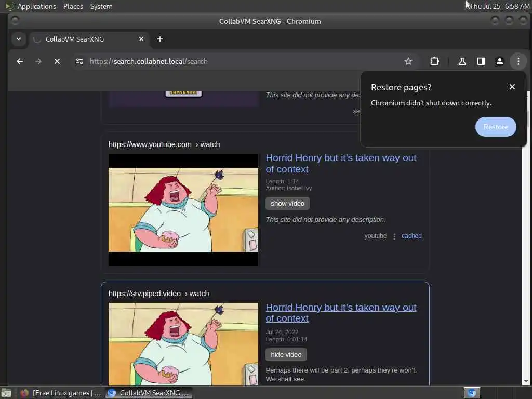The width and height of the screenshot is (532, 399).
Task: Go back to the previous page
Action: pyautogui.click(x=20, y=61)
